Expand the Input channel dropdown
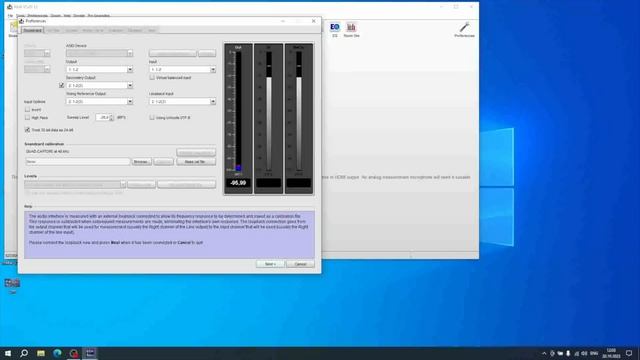This screenshot has height=360, width=640. [213, 69]
